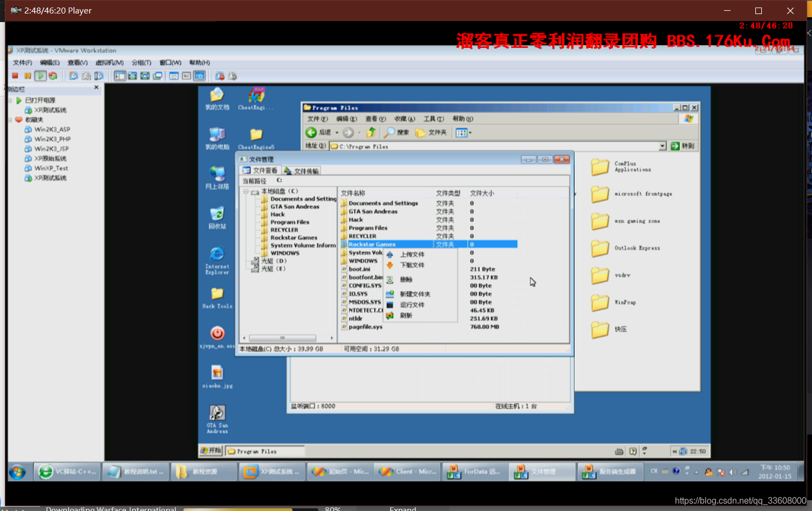Switch to the 文件传输 tab

tap(302, 171)
